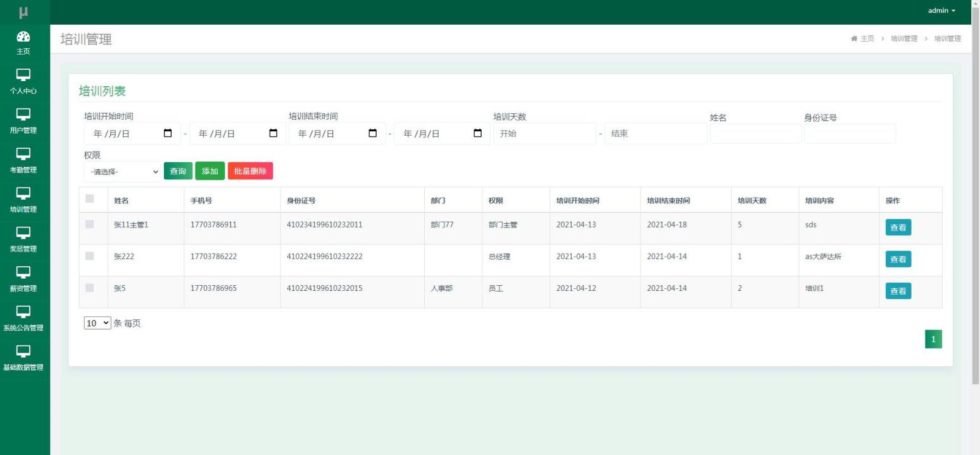Screen dimensions: 980x455
Task: Click the 批量删除 bulk delete button
Action: coord(250,171)
